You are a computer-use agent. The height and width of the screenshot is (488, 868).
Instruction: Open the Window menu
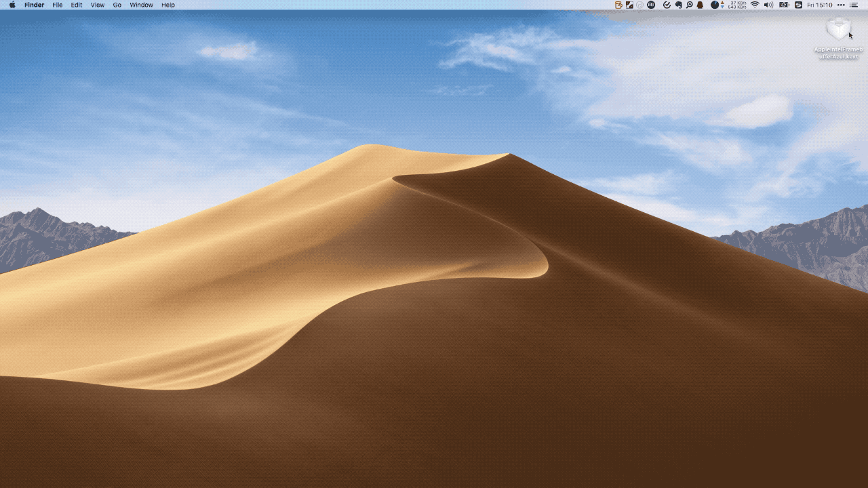tap(141, 5)
